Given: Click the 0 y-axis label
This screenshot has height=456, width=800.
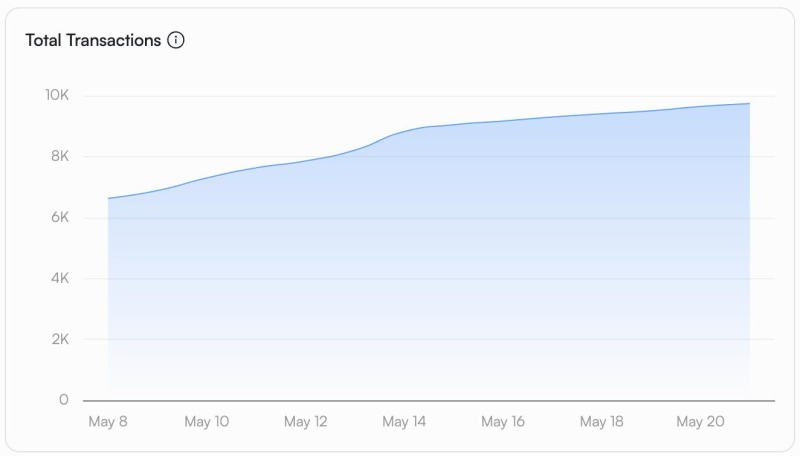Looking at the screenshot, I should pos(64,400).
